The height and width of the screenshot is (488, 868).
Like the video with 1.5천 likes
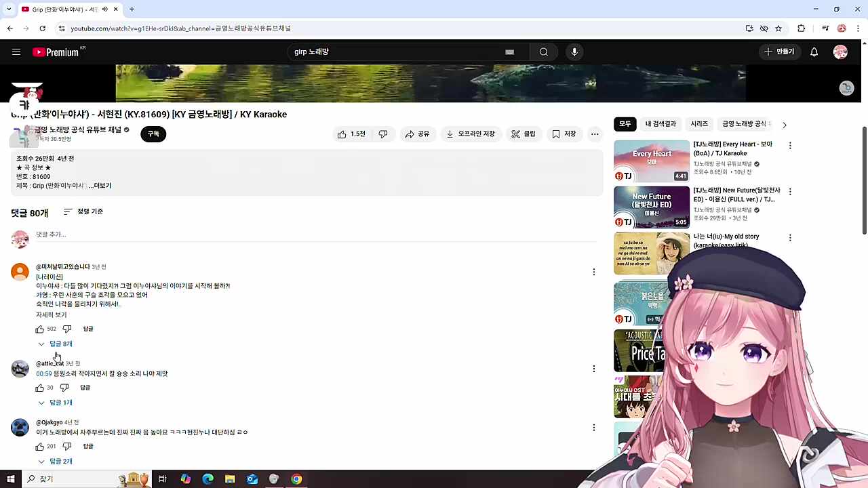click(351, 134)
